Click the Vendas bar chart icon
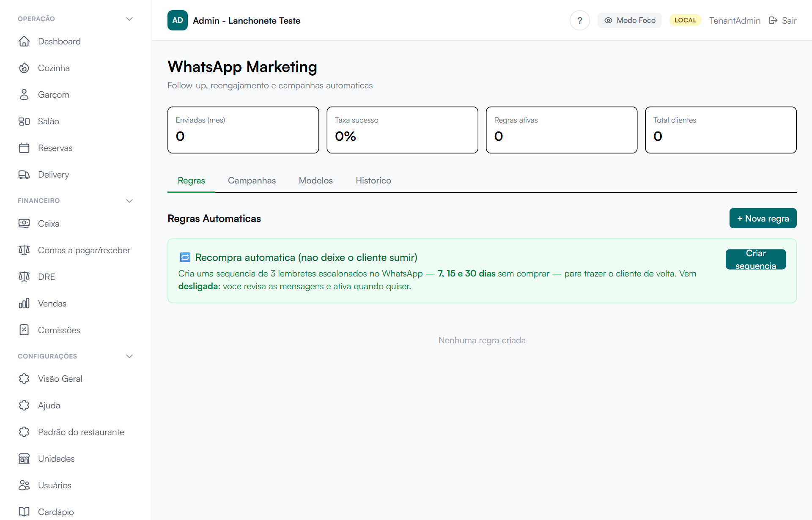 coord(24,304)
